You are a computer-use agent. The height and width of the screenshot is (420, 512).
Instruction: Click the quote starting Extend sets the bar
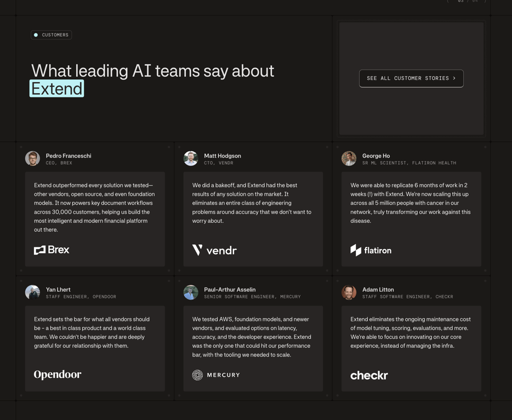(92, 332)
